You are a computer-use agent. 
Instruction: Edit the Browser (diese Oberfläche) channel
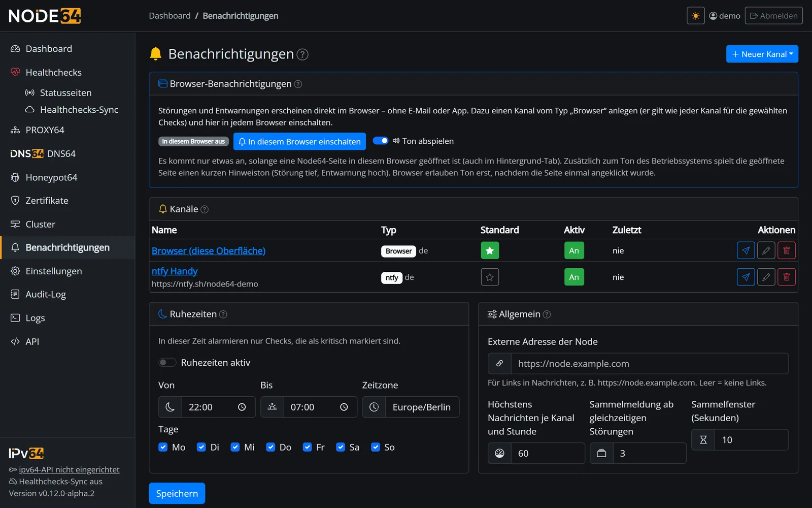tap(766, 250)
